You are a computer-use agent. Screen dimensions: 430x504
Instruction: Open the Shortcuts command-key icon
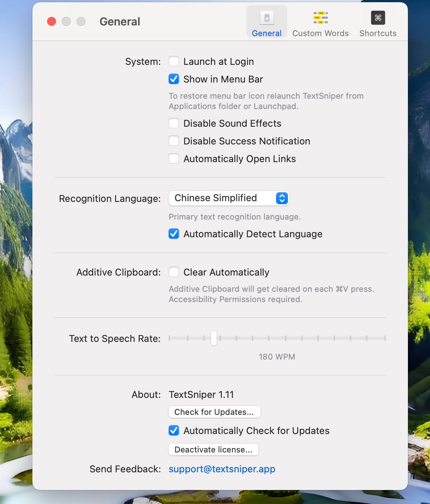click(x=378, y=18)
